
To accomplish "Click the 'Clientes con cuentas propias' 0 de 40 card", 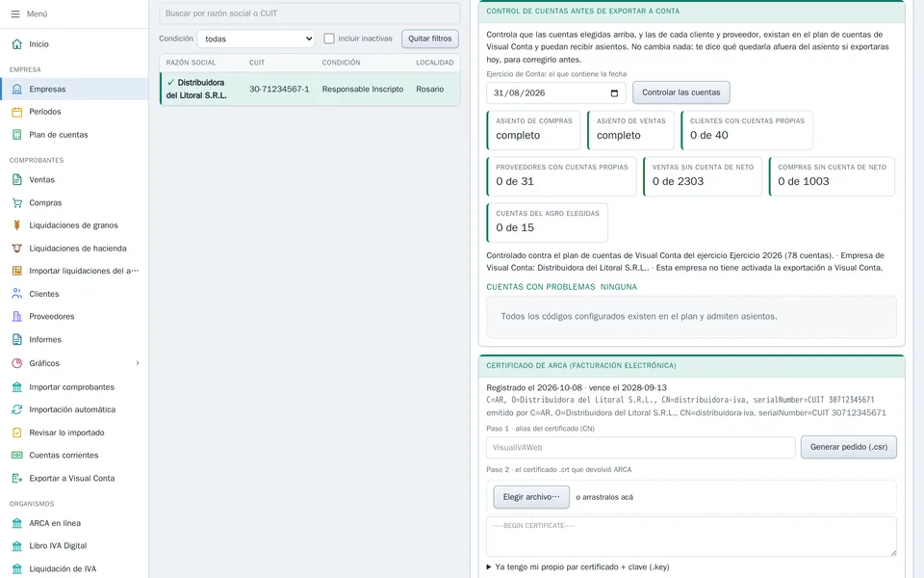I will click(x=747, y=130).
